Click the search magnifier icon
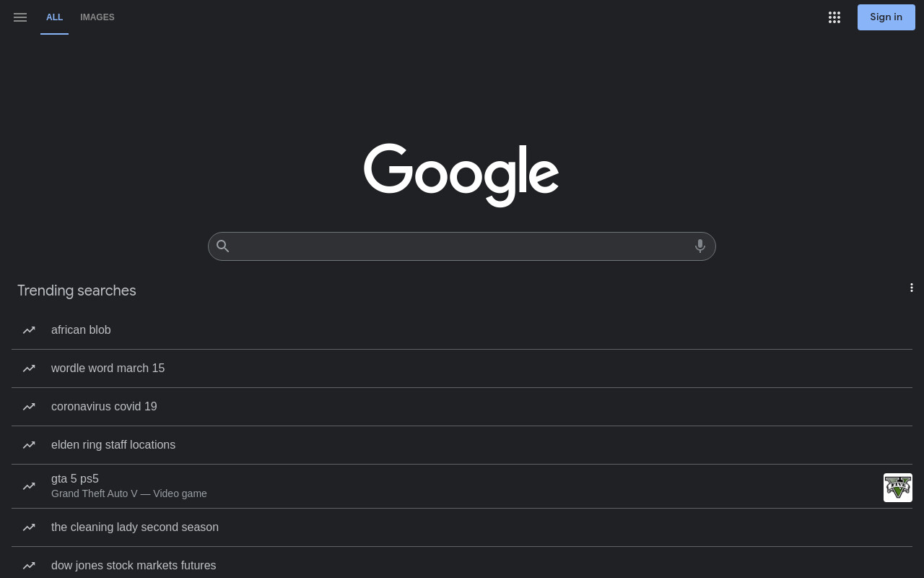This screenshot has width=924, height=578. [x=223, y=246]
